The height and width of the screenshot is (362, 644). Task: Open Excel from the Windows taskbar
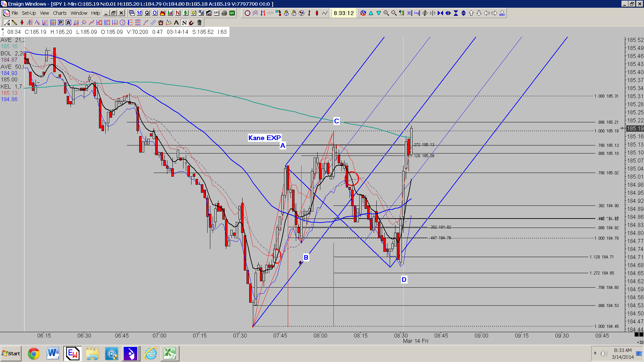click(x=170, y=354)
